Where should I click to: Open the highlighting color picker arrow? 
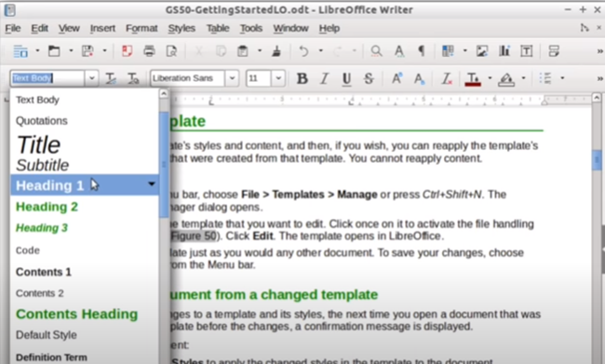tap(524, 78)
